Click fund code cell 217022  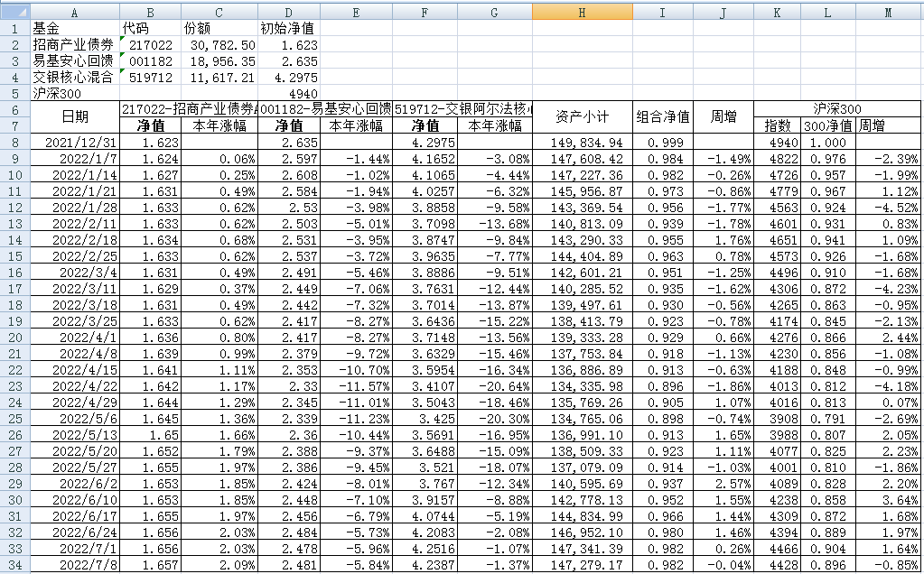(150, 45)
